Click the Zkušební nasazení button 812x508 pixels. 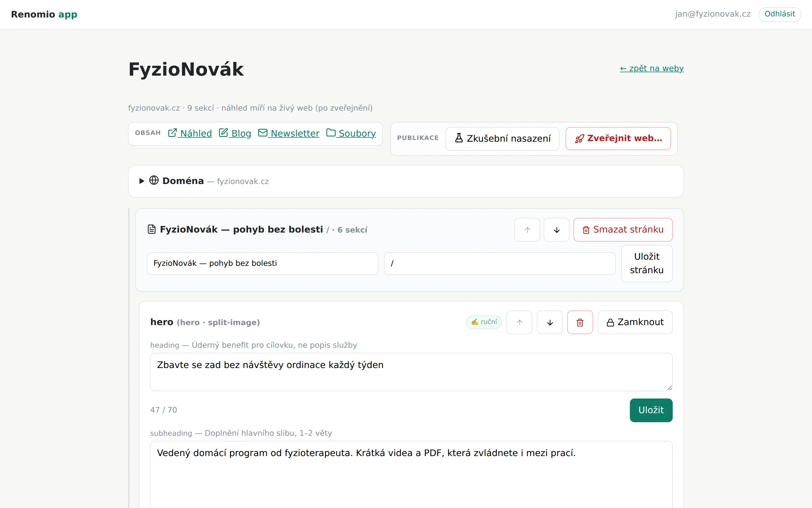point(502,138)
